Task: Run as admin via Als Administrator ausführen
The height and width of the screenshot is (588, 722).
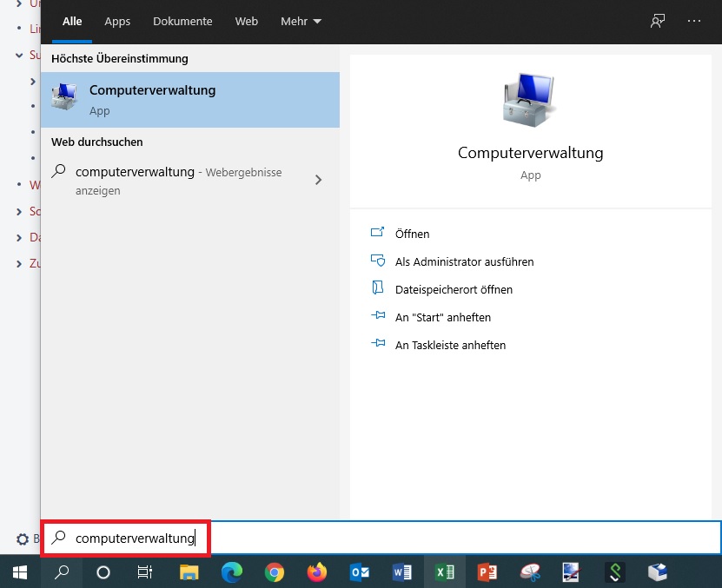Action: [x=464, y=261]
